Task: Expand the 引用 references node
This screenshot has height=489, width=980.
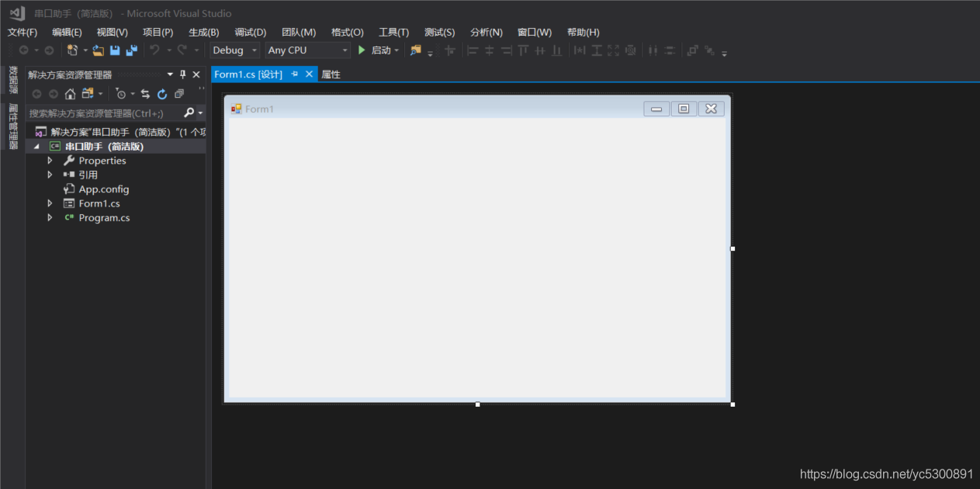Action: (x=50, y=175)
